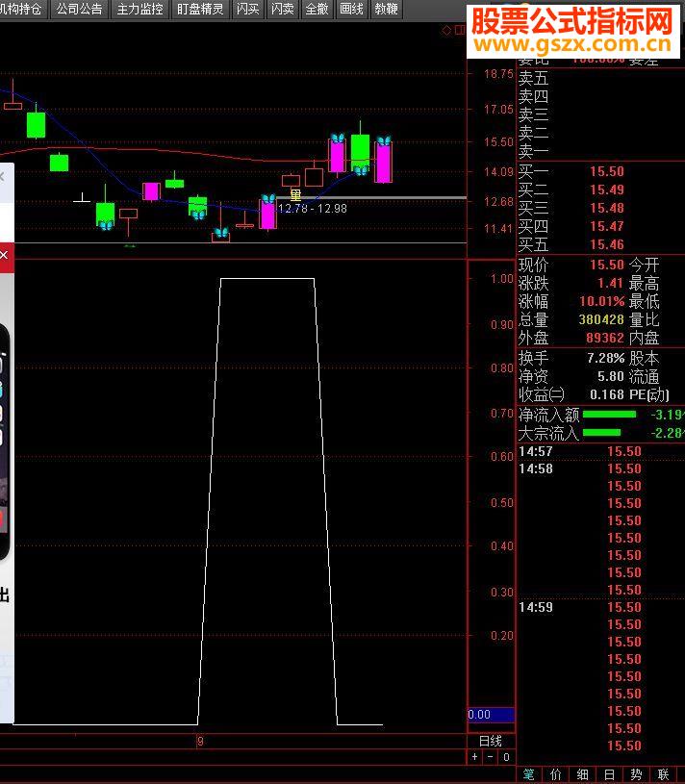Click the 大宗流入 green bar

[601, 433]
